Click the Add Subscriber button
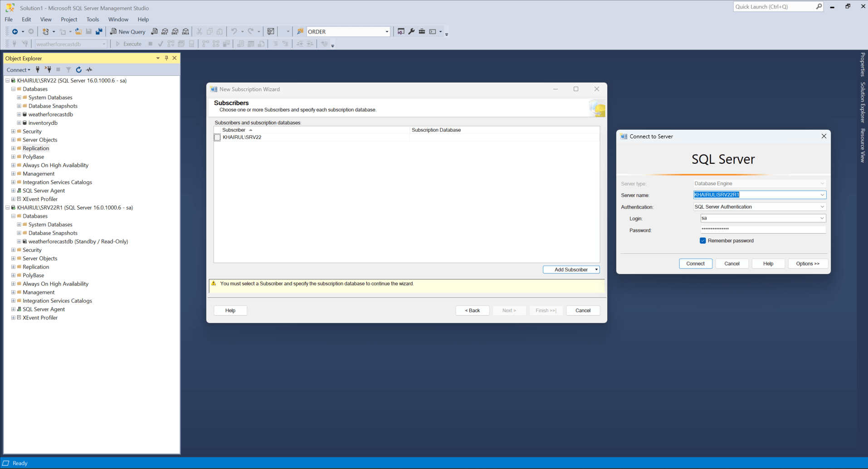The width and height of the screenshot is (868, 469). pyautogui.click(x=571, y=270)
